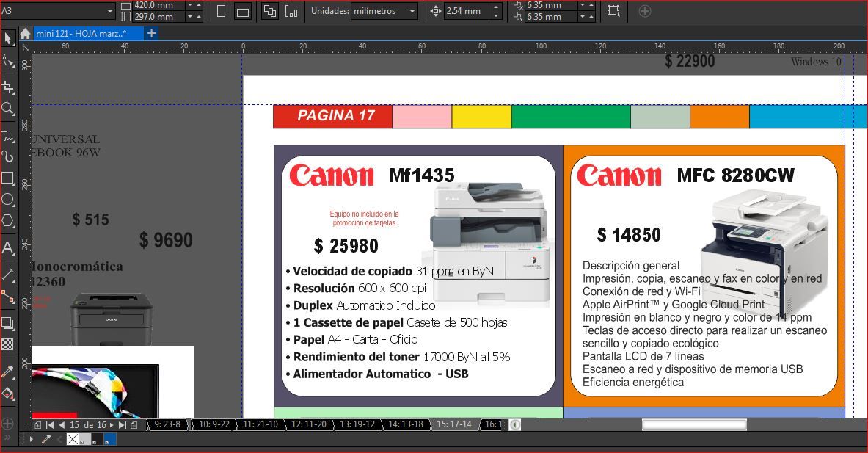868x453 pixels.
Task: Create a new document with the plus tab
Action: (x=151, y=34)
